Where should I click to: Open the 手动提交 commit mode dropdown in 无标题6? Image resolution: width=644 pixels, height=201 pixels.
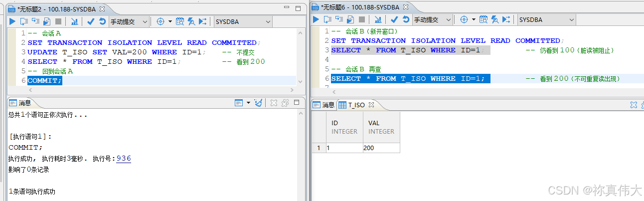click(x=433, y=19)
